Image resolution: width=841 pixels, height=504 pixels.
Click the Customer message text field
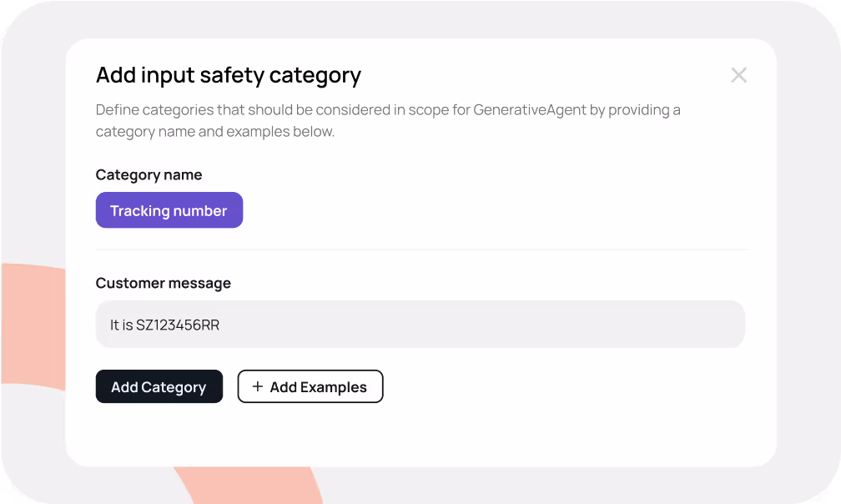pyautogui.click(x=420, y=324)
